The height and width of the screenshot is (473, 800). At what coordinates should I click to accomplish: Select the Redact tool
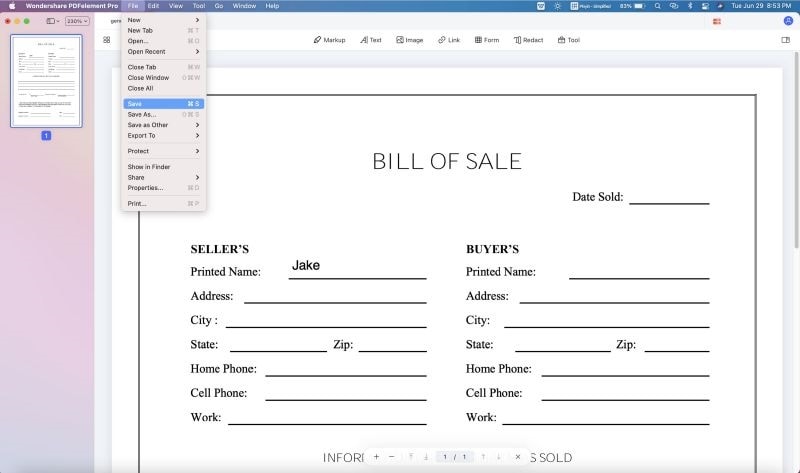click(x=528, y=40)
